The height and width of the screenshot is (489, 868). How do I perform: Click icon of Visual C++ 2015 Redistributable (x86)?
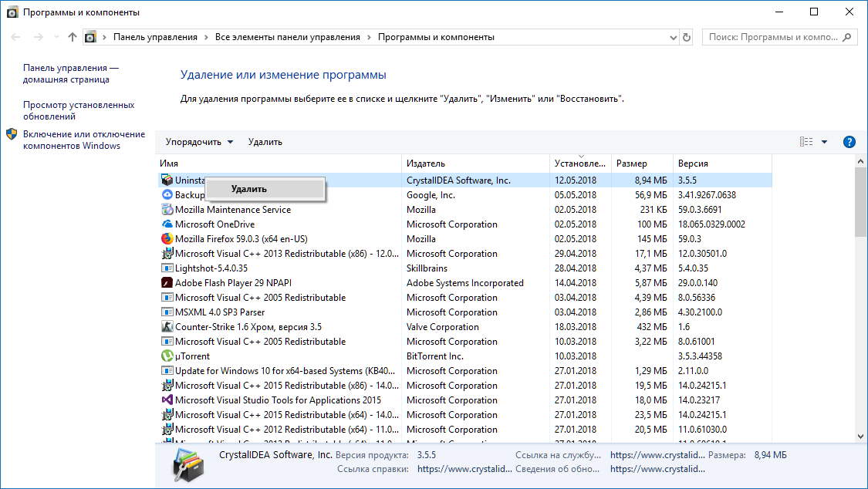coord(167,385)
